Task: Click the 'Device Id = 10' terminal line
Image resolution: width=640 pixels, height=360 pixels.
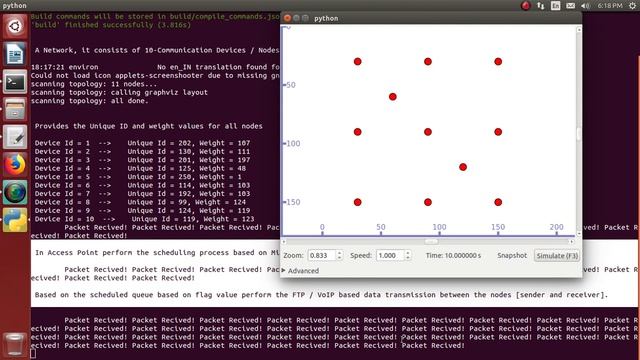Action: pos(144,219)
